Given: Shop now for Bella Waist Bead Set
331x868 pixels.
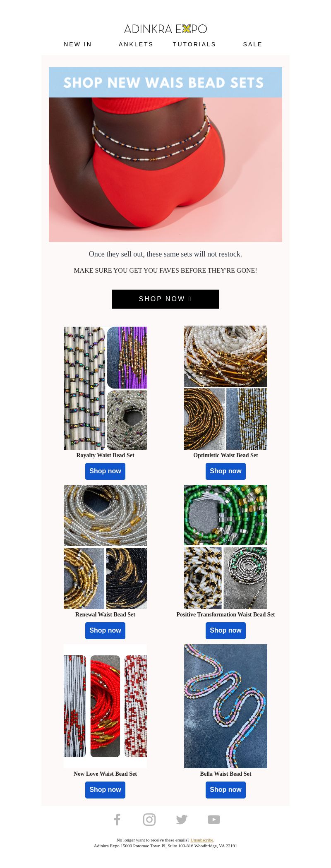Looking at the screenshot, I should click(225, 790).
